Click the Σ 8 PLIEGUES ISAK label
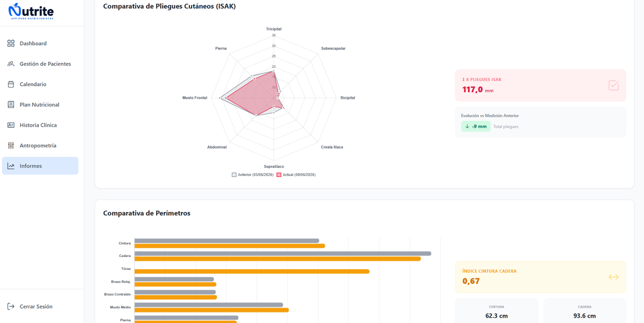Screen dimensions: 644x323 click(x=482, y=79)
